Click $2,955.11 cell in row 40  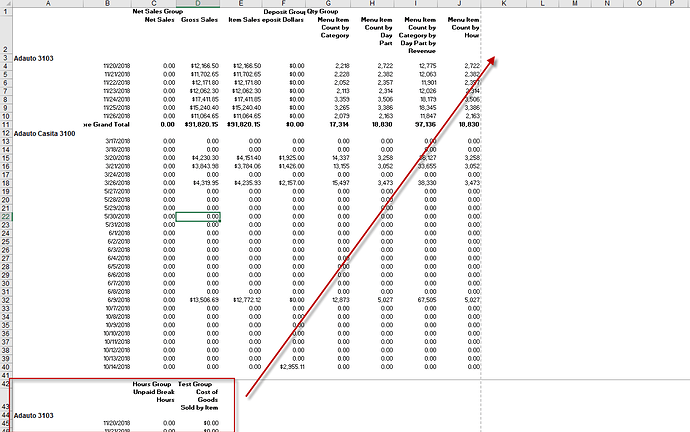pyautogui.click(x=292, y=367)
